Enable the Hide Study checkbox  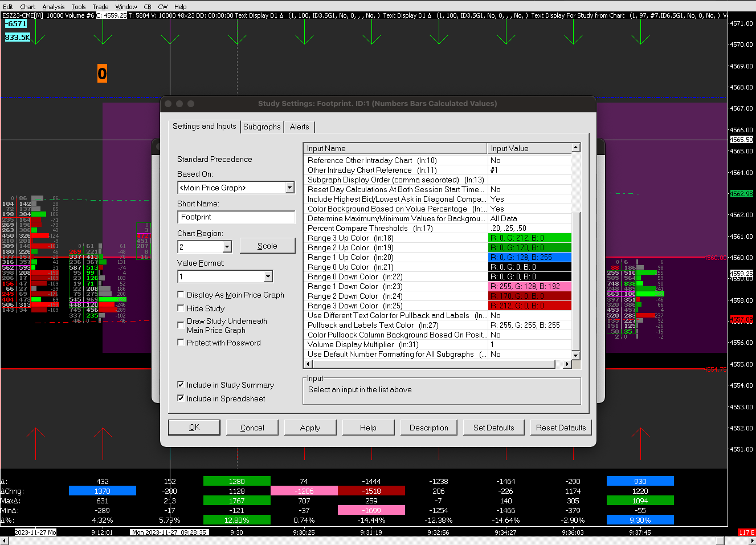[x=181, y=308]
